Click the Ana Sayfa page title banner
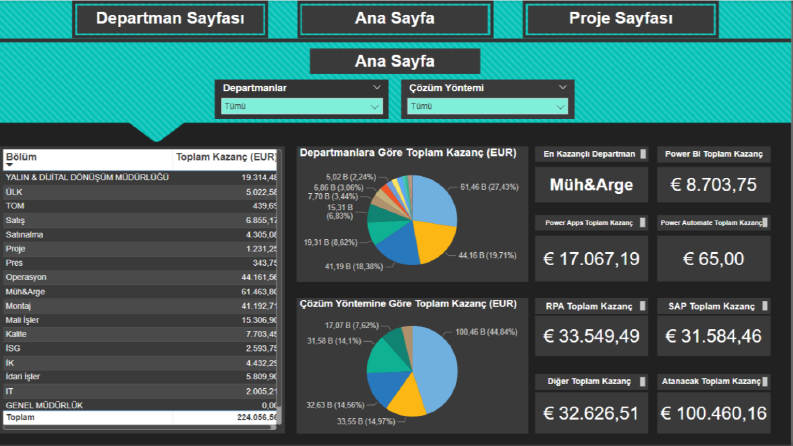Image resolution: width=793 pixels, height=446 pixels. pos(395,61)
